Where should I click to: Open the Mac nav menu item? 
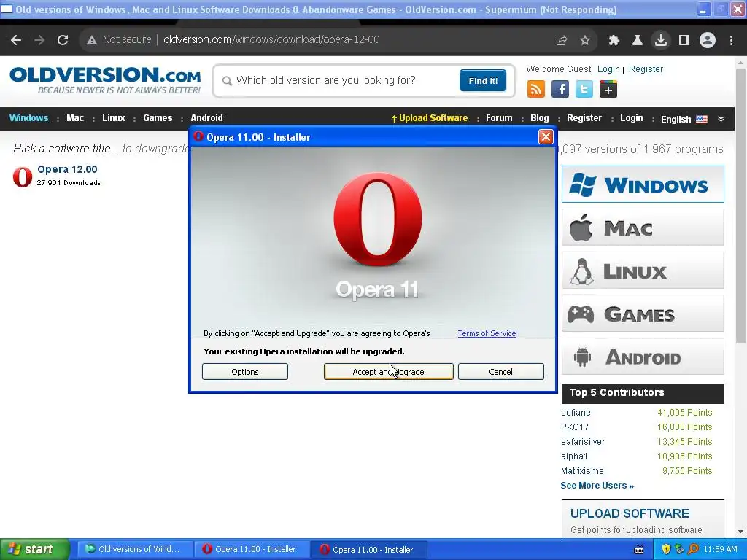coord(75,118)
